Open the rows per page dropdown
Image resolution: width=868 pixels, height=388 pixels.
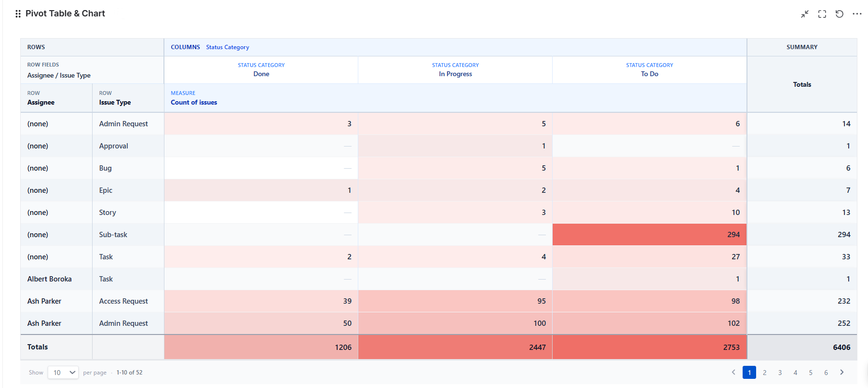[x=63, y=373]
